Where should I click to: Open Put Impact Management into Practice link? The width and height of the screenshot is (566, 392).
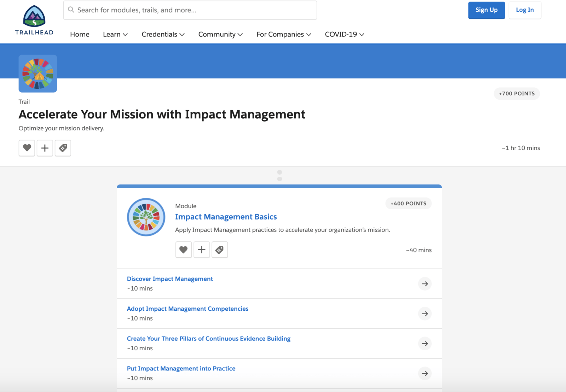[181, 368]
